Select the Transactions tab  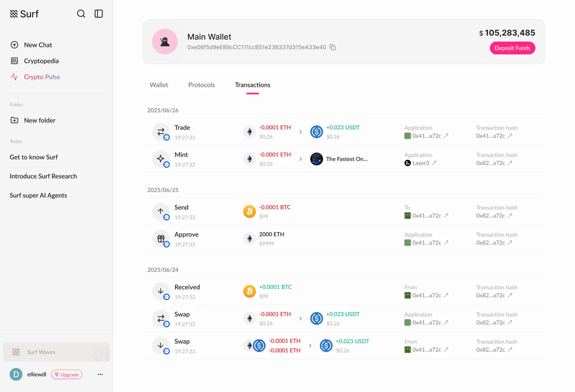click(x=253, y=85)
